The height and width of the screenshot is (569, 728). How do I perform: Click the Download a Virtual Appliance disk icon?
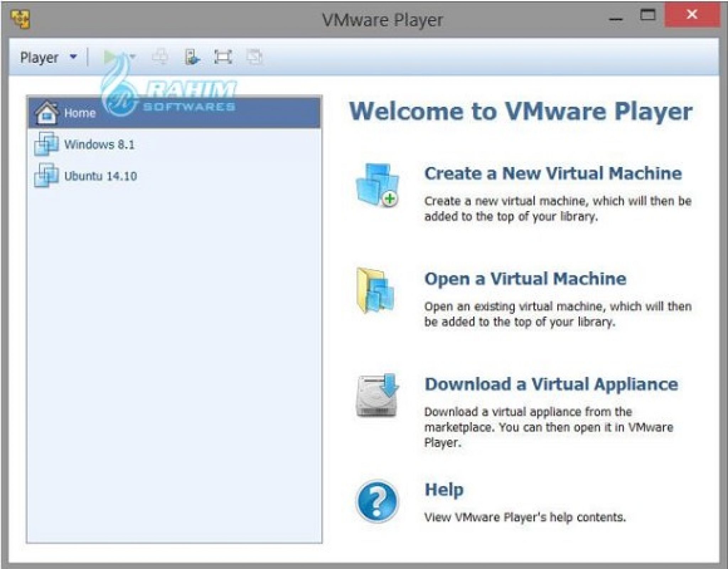[x=378, y=395]
